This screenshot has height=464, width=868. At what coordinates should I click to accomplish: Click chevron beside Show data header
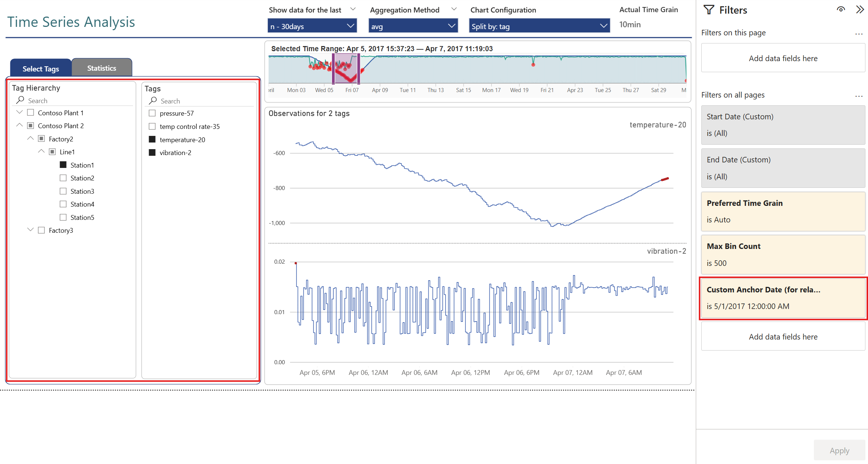[353, 9]
